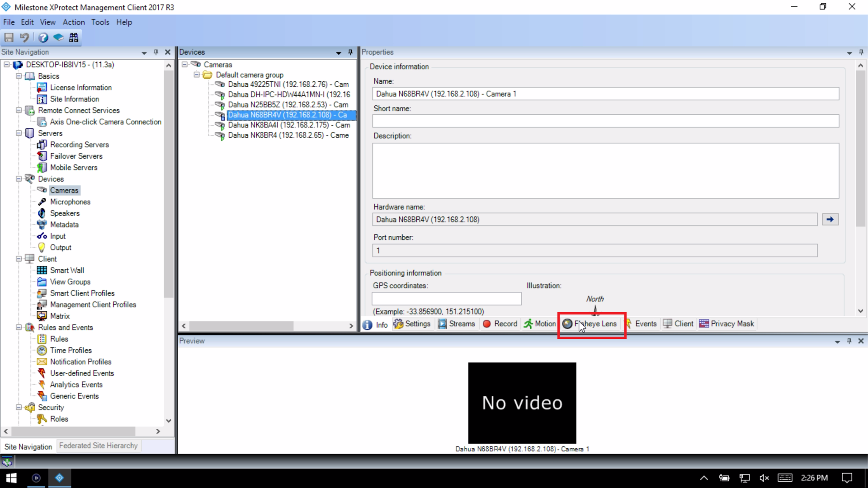Viewport: 868px width, 488px height.
Task: Open the Windows Start menu
Action: click(x=11, y=478)
